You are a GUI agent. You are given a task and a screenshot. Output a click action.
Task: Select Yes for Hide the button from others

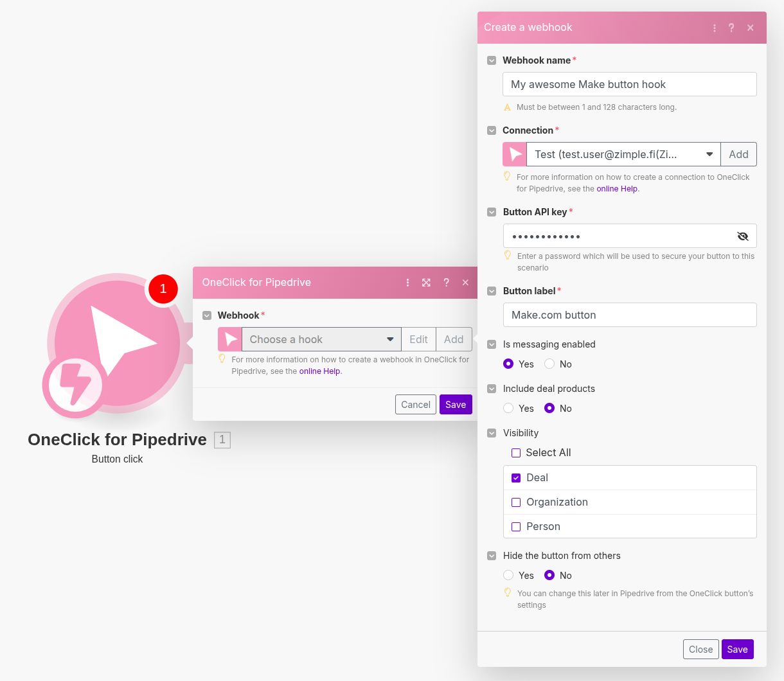[508, 575]
